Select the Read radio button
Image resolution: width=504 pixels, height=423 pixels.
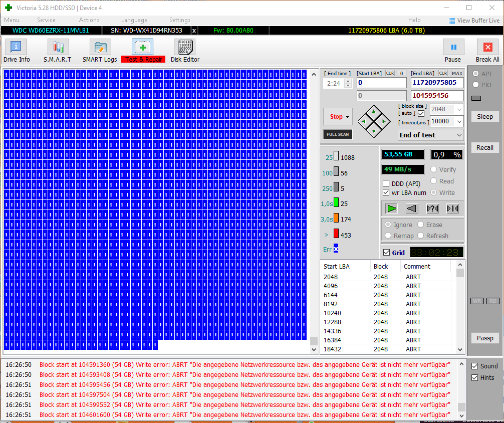click(x=433, y=181)
